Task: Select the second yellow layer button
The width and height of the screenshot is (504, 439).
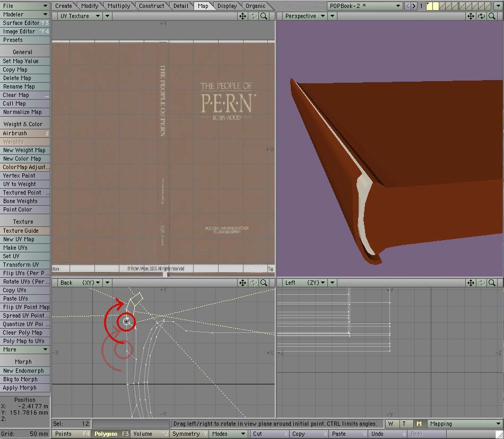Action: coord(436,6)
